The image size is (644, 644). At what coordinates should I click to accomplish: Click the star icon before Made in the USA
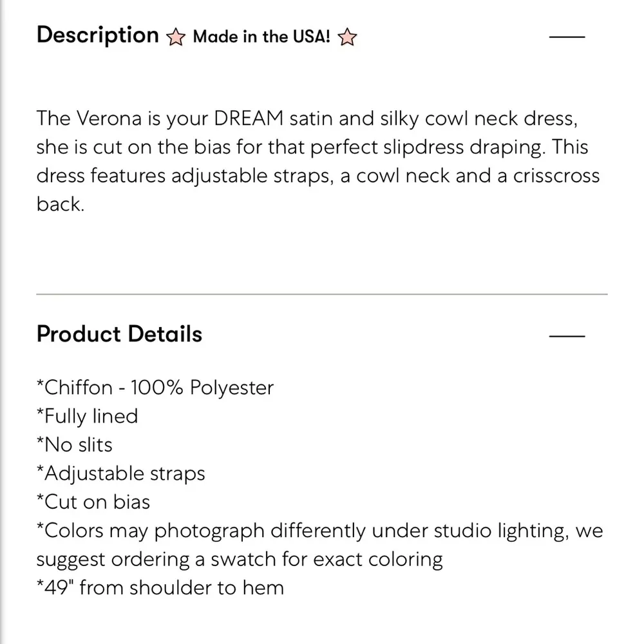pos(175,38)
